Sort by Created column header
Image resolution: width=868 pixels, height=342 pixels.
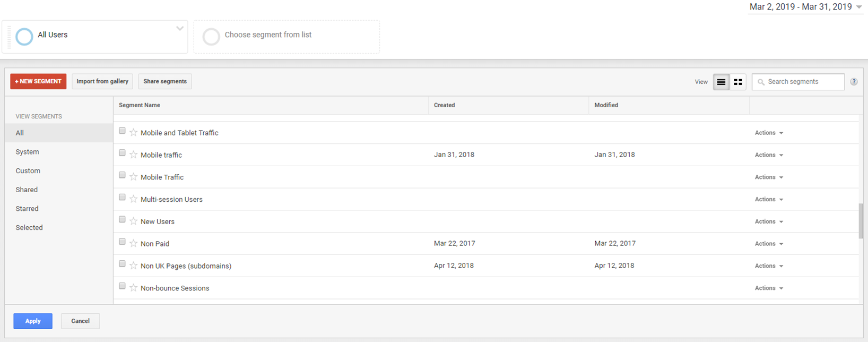[508, 105]
